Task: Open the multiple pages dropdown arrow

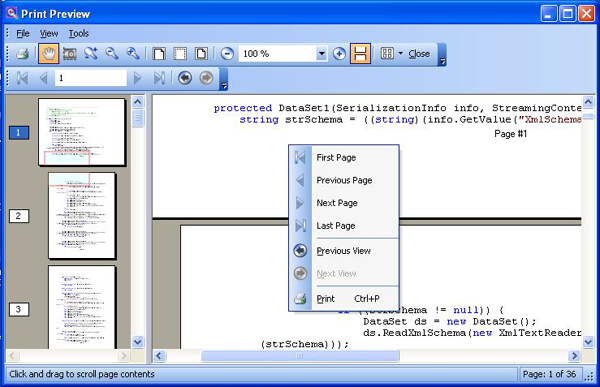Action: click(401, 54)
